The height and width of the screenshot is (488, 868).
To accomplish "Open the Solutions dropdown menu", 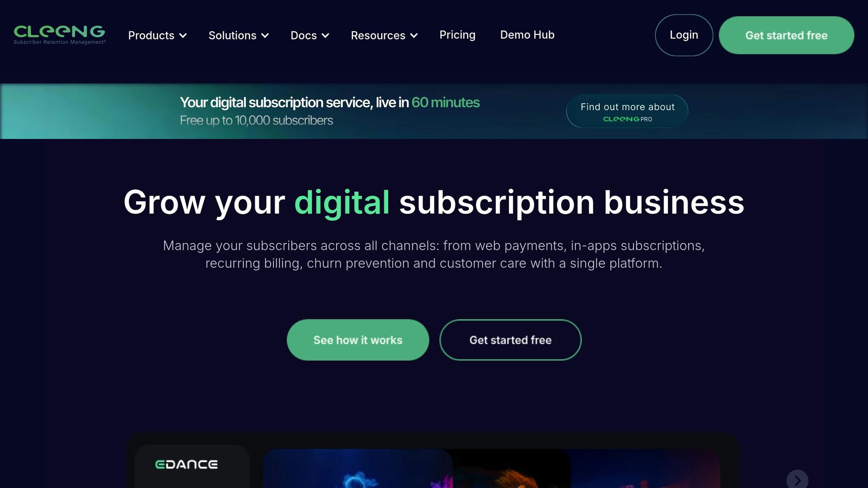I will tap(239, 35).
